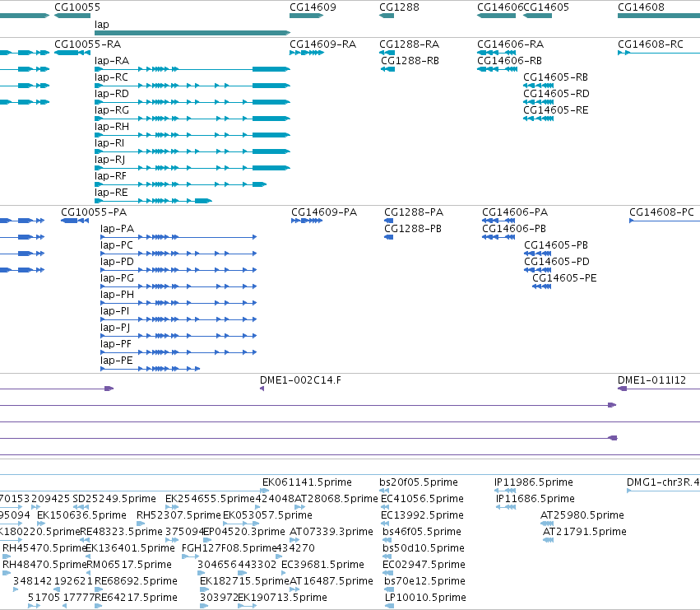Screen dimensions: 700x610
Task: Select transcript lap-RA
Action: tap(192, 69)
